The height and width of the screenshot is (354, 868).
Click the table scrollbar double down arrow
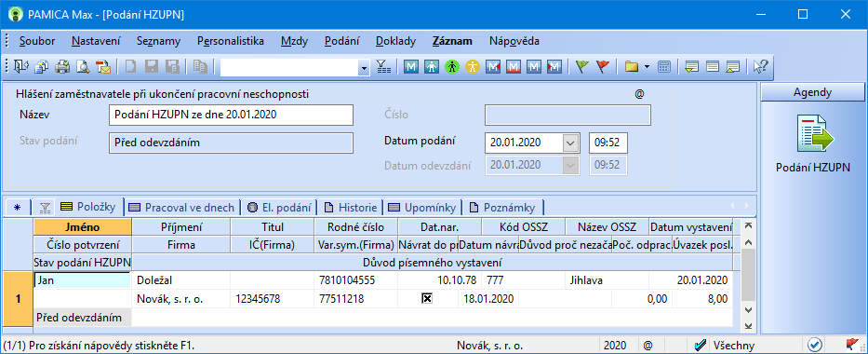pyautogui.click(x=748, y=326)
